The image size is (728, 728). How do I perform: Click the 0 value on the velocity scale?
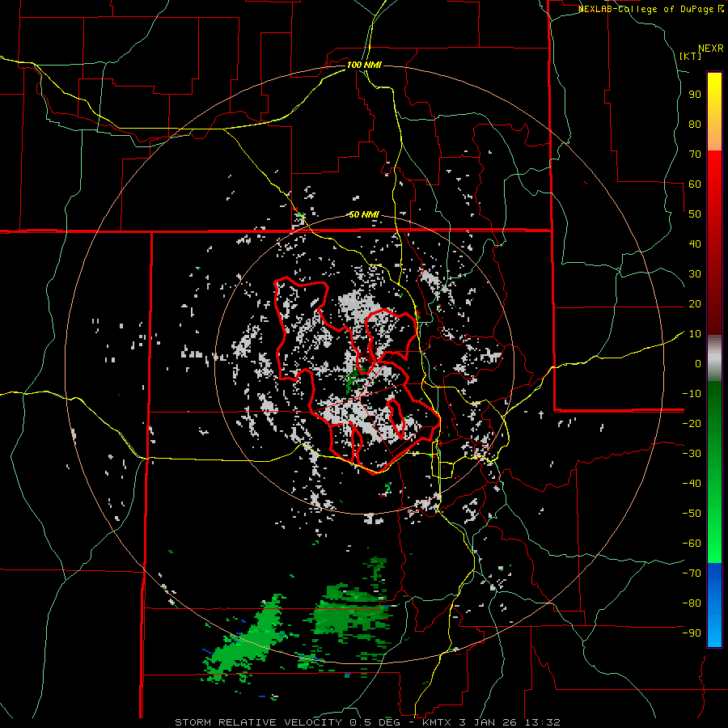click(x=698, y=364)
